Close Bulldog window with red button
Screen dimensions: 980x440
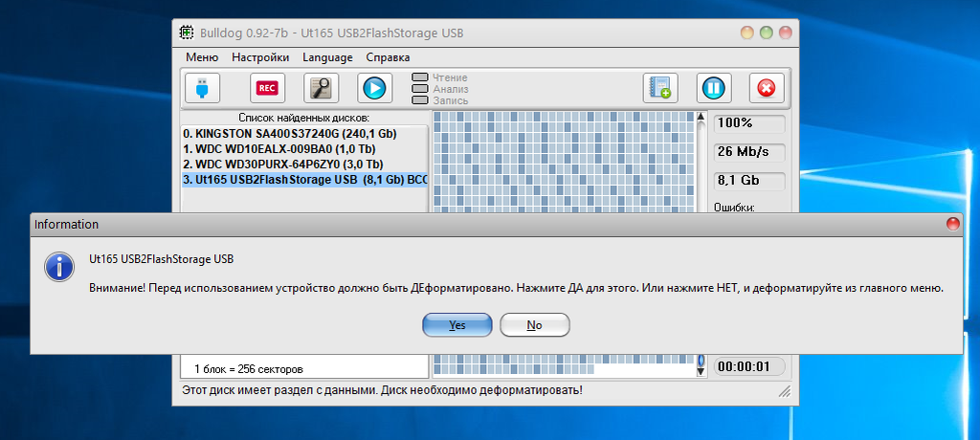[x=785, y=33]
